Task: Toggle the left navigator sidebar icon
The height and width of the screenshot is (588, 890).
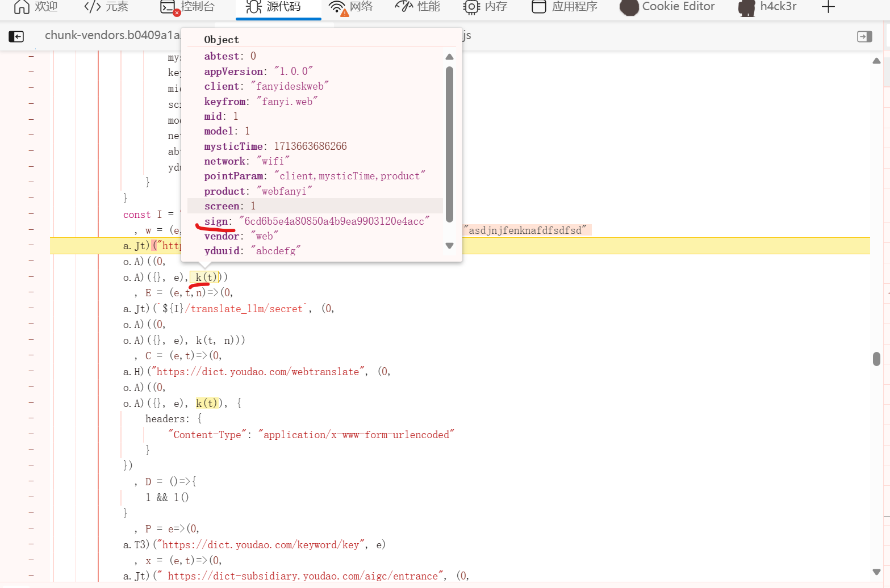Action: coord(16,36)
